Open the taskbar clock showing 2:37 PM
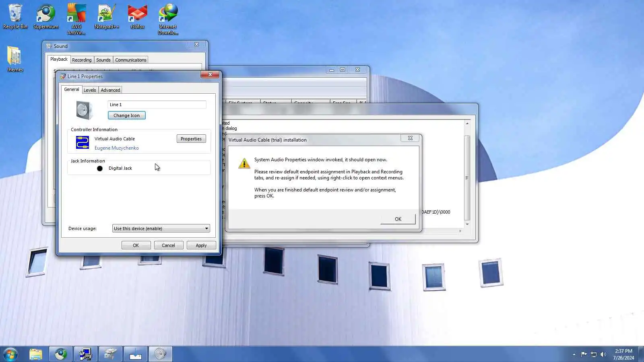The width and height of the screenshot is (644, 362). 623,354
